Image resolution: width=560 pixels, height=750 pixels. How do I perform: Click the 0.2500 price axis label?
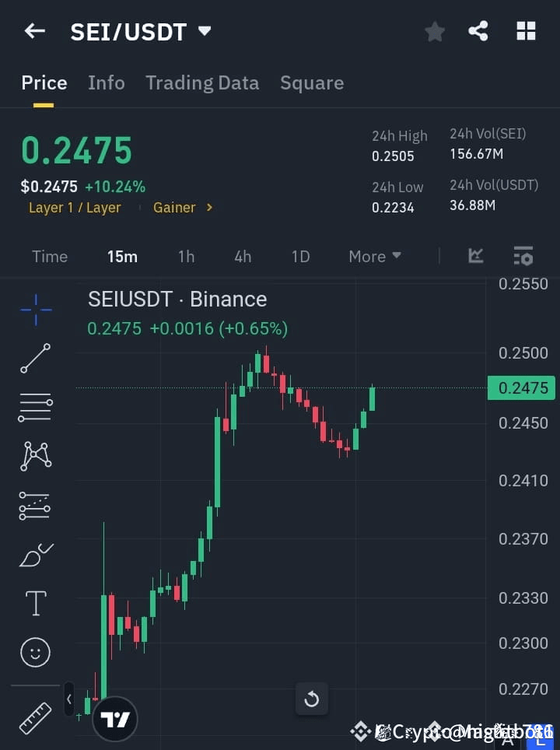[x=523, y=353]
